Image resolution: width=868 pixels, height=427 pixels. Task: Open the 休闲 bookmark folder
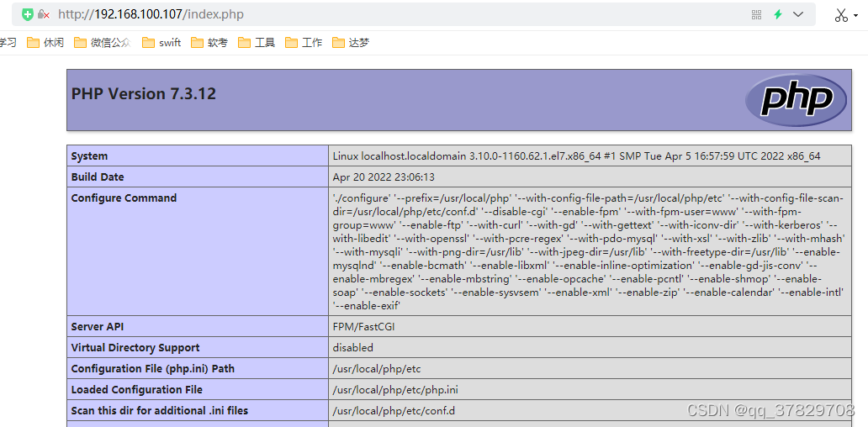point(45,43)
